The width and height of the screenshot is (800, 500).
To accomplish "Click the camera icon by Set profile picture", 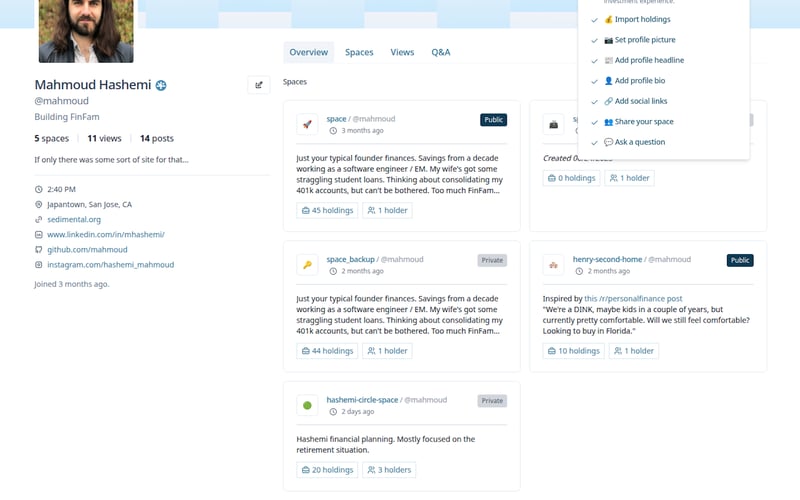I will pyautogui.click(x=608, y=40).
